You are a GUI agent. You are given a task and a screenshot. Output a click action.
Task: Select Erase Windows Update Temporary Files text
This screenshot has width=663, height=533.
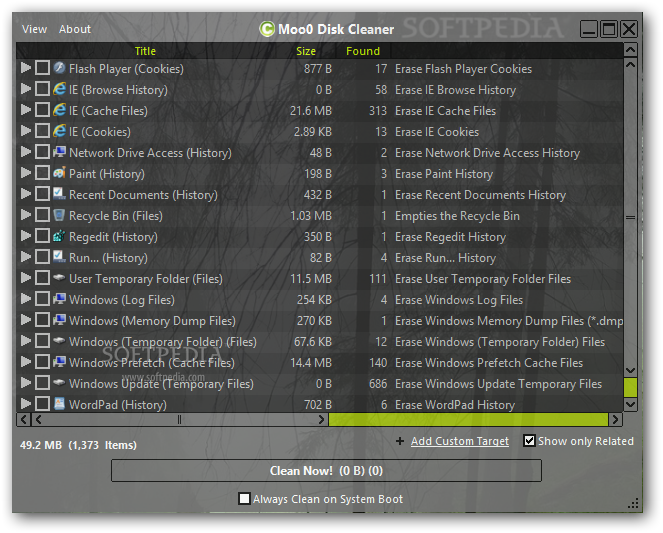(x=498, y=384)
